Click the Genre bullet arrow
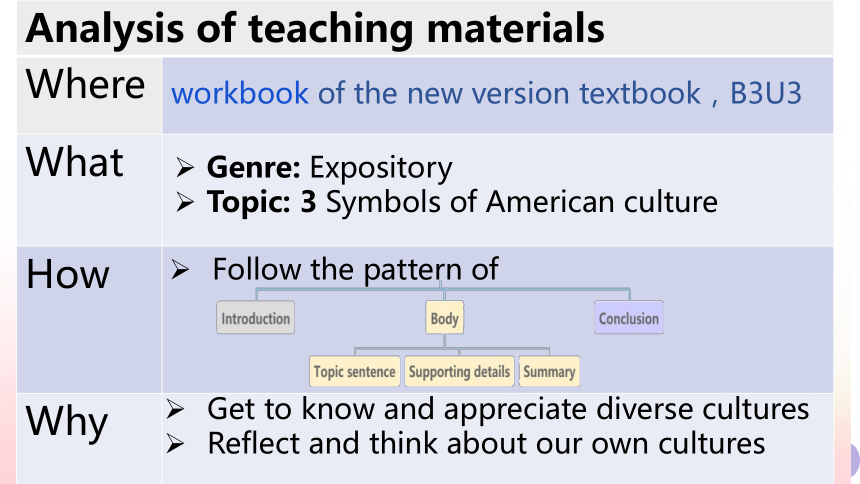860x484 pixels. (x=185, y=167)
